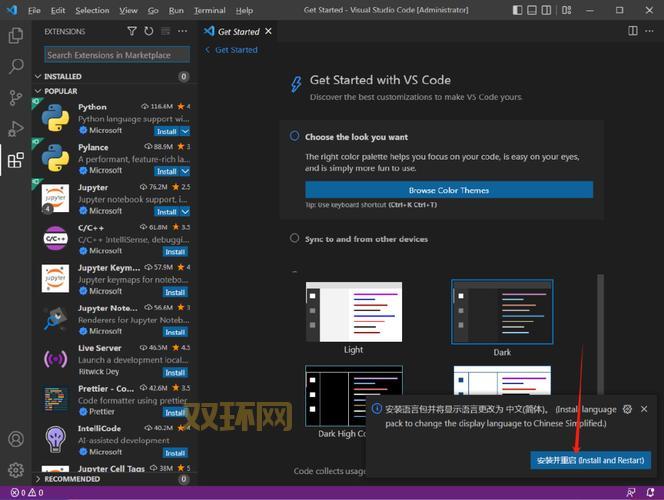
Task: Click the Browse Color Themes button
Action: click(x=448, y=190)
